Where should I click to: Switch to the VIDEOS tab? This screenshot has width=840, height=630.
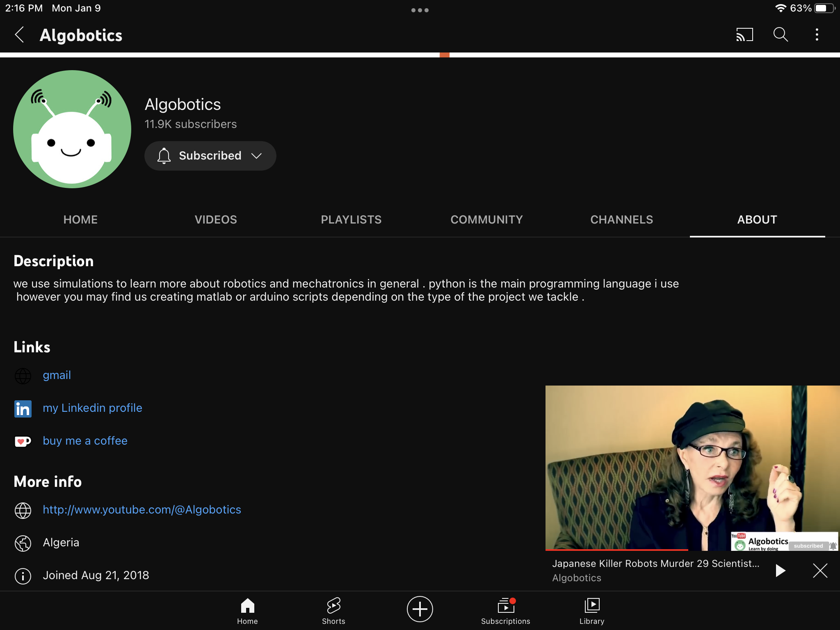[216, 220]
